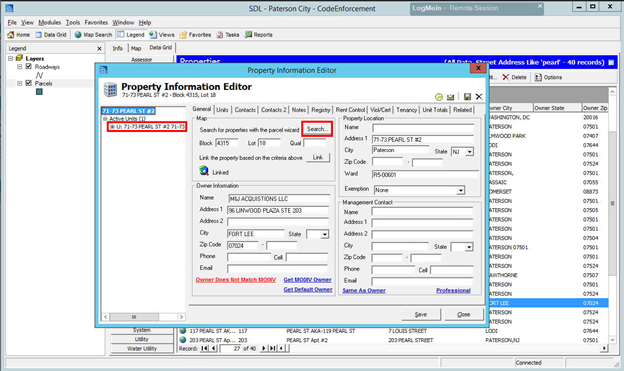
Task: Click the envelope email icon in editor
Action: click(450, 97)
